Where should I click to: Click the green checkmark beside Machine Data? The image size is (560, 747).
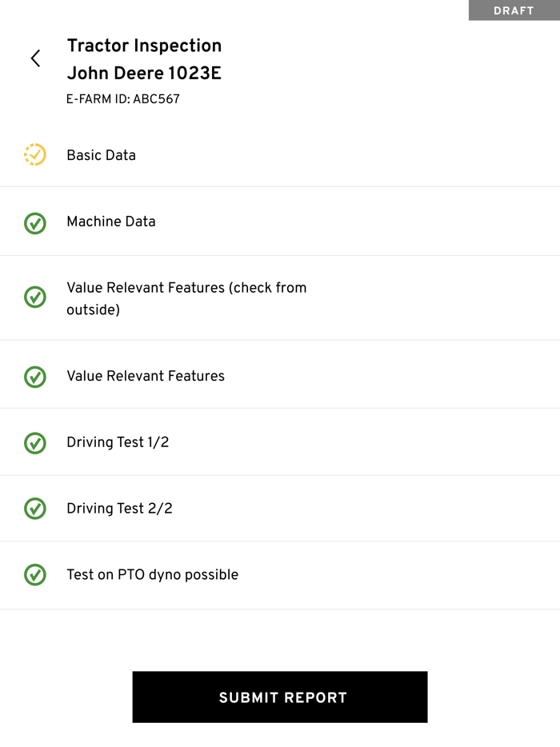[x=35, y=223]
